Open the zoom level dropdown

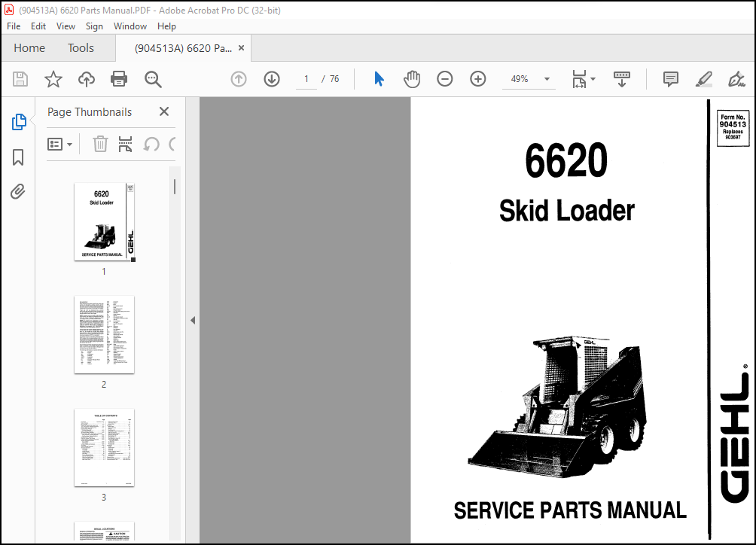pyautogui.click(x=547, y=79)
